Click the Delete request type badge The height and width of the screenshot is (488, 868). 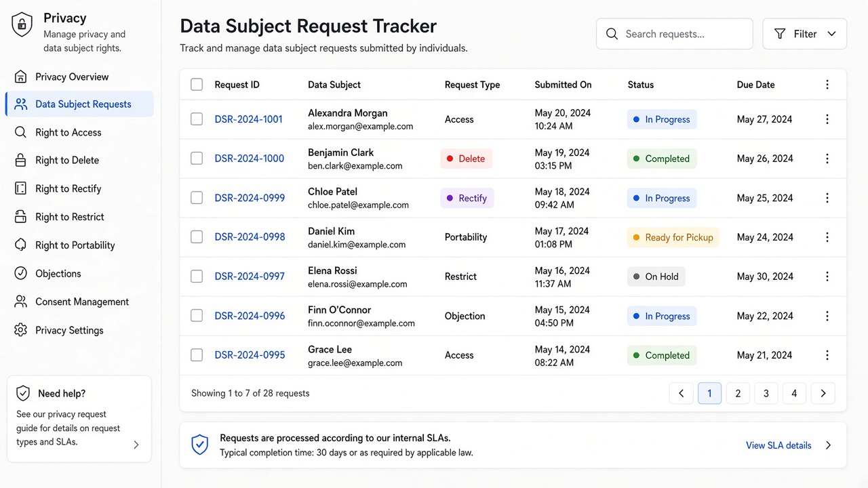click(466, 159)
